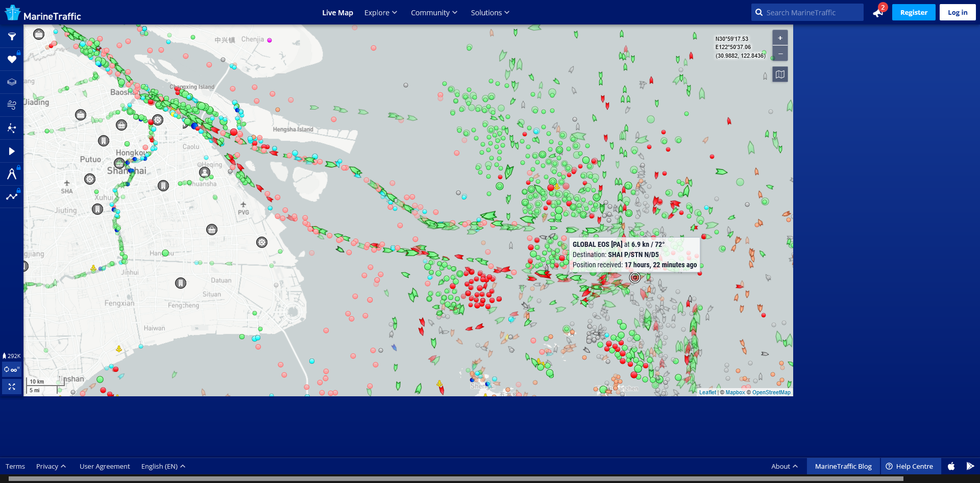Open the Apple App Store icon
This screenshot has height=483, width=980.
click(x=951, y=466)
